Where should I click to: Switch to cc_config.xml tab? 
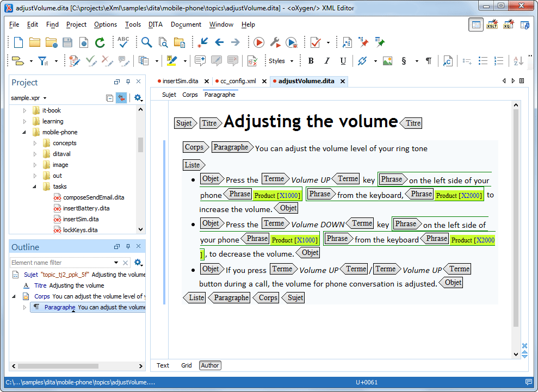[238, 81]
